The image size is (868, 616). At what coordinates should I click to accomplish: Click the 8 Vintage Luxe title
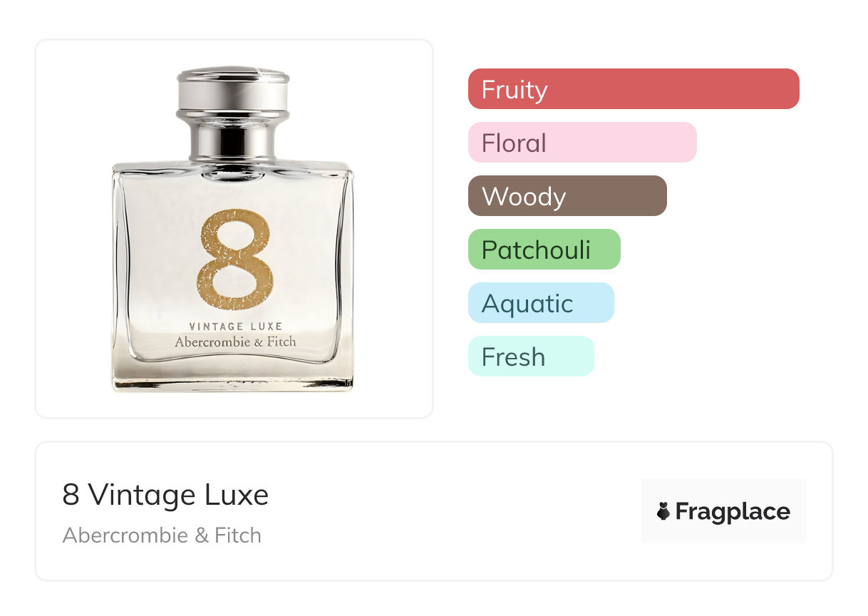point(165,495)
